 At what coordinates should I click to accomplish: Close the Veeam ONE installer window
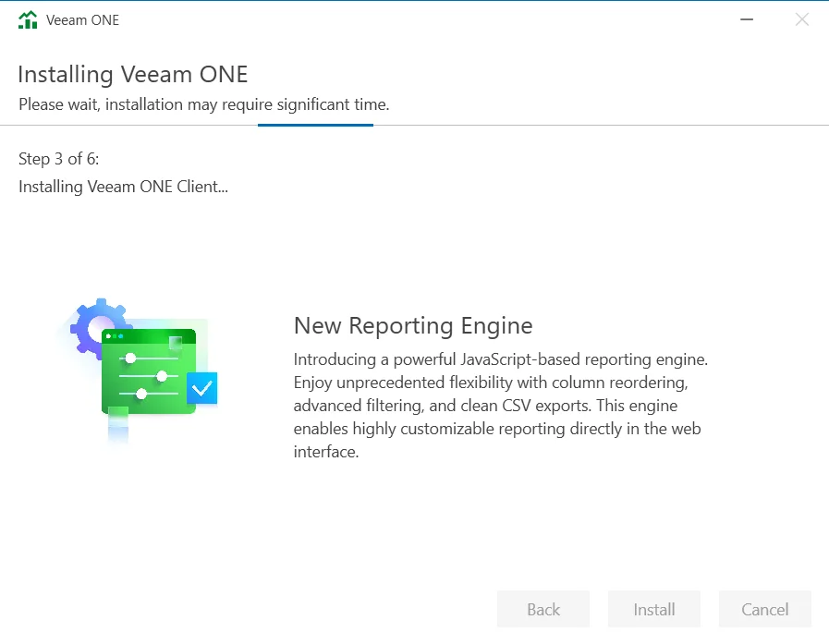(x=801, y=19)
